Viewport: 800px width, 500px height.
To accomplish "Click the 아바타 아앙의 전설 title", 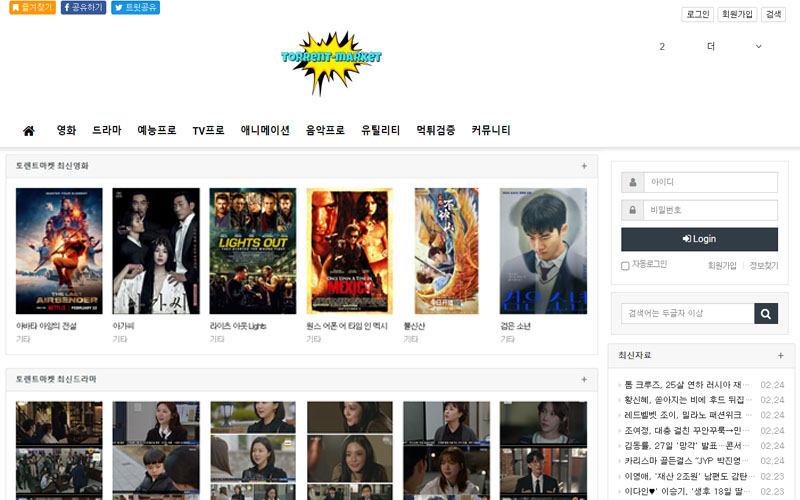I will click(46, 326).
